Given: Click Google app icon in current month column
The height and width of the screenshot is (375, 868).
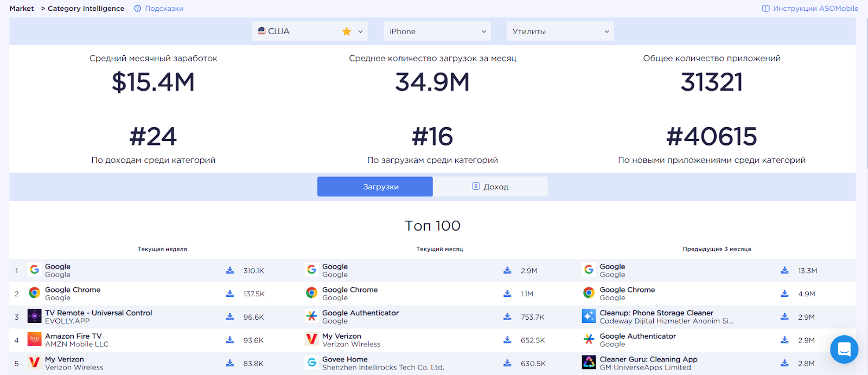Looking at the screenshot, I should tap(311, 270).
